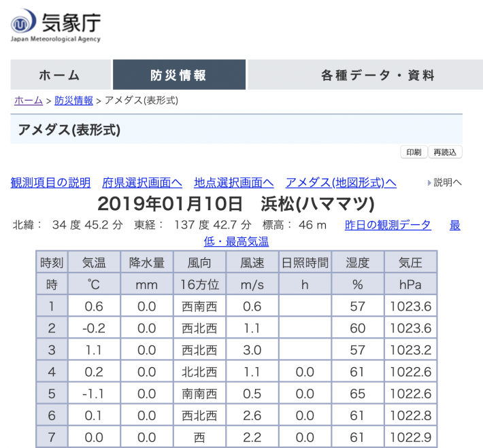Image resolution: width=483 pixels, height=448 pixels.
Task: Open the 各種データ・資料 tab
Action: click(378, 75)
